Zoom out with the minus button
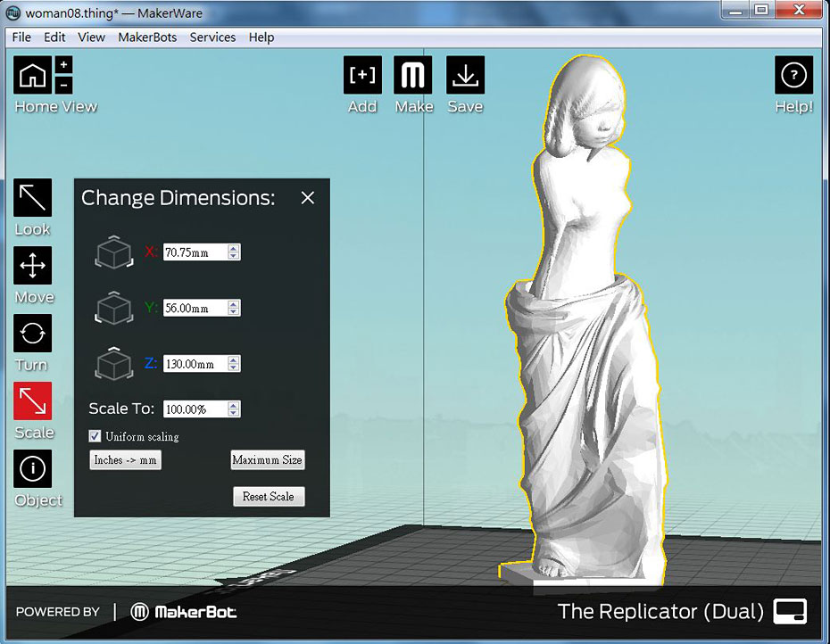 point(63,85)
